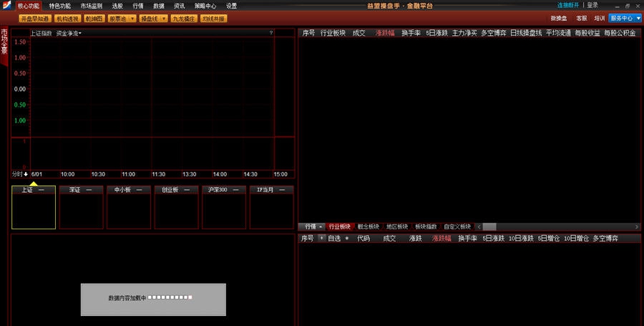Viewport: 644px width, 326px height.
Task: Click the 登录 login link
Action: coord(592,5)
